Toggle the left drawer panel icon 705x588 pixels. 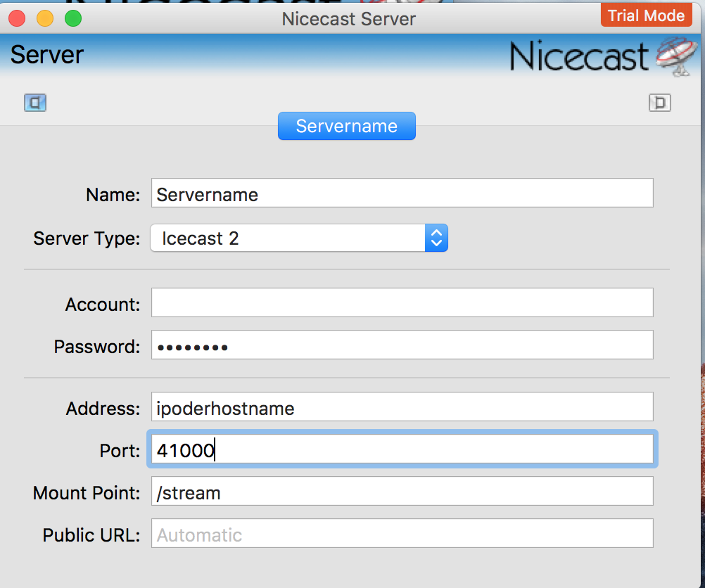click(35, 103)
